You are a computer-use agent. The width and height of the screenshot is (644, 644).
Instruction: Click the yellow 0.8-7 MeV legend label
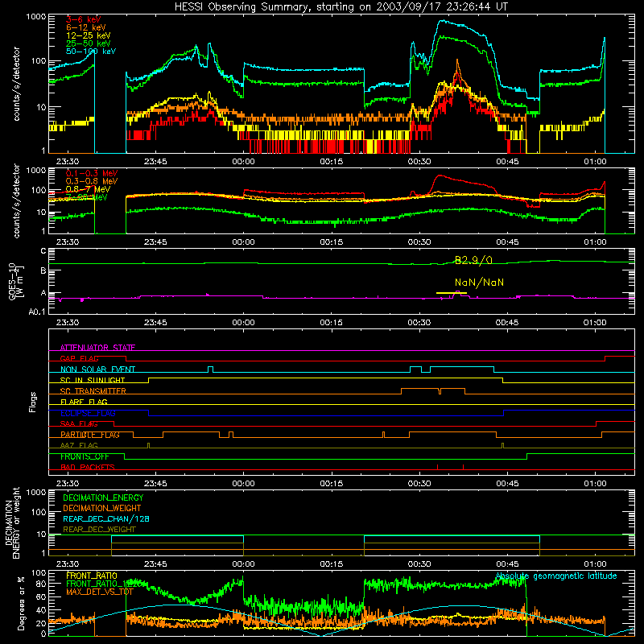[x=88, y=189]
